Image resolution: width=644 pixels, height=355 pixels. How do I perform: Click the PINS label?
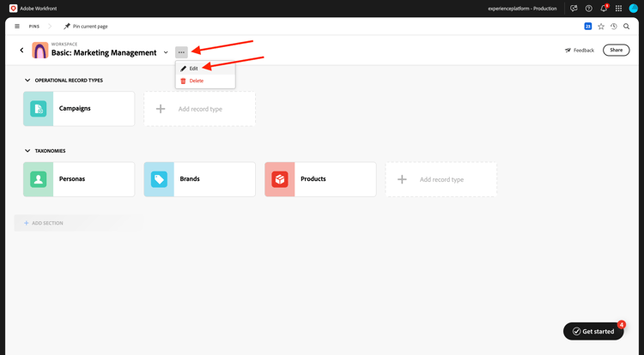tap(34, 27)
